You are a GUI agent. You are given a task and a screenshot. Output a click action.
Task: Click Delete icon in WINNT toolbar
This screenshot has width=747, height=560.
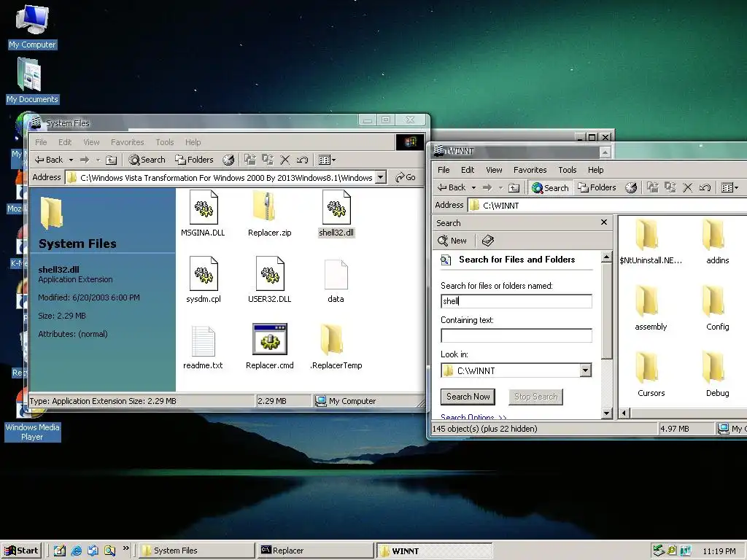coord(687,187)
